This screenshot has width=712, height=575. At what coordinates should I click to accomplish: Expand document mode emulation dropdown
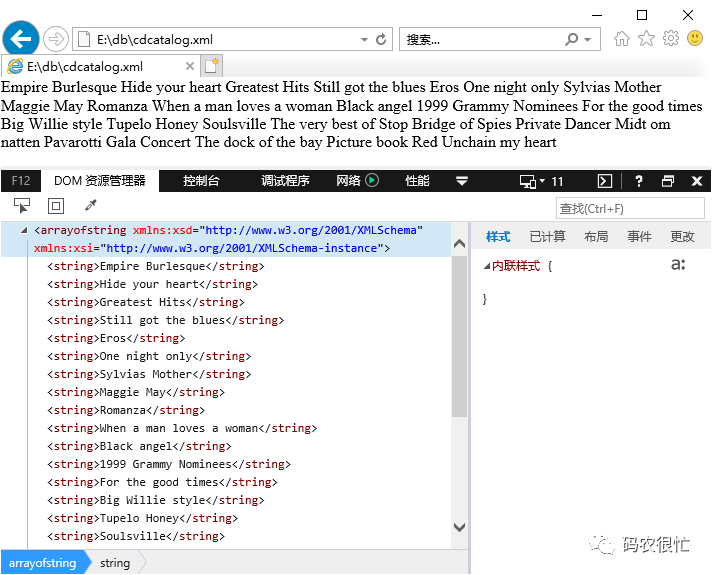click(x=541, y=181)
